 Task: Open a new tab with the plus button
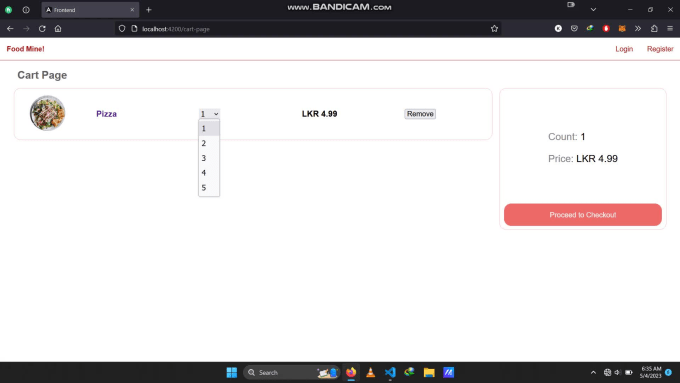point(149,10)
